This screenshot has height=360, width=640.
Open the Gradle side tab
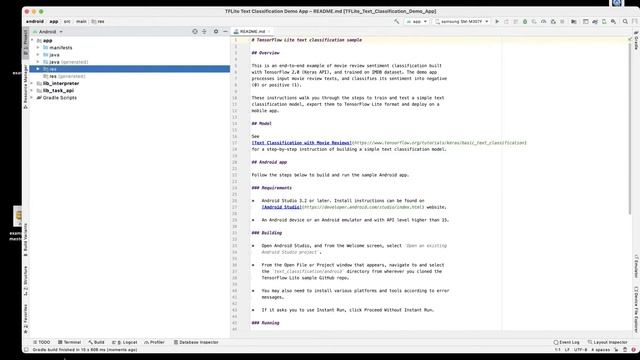636,40
